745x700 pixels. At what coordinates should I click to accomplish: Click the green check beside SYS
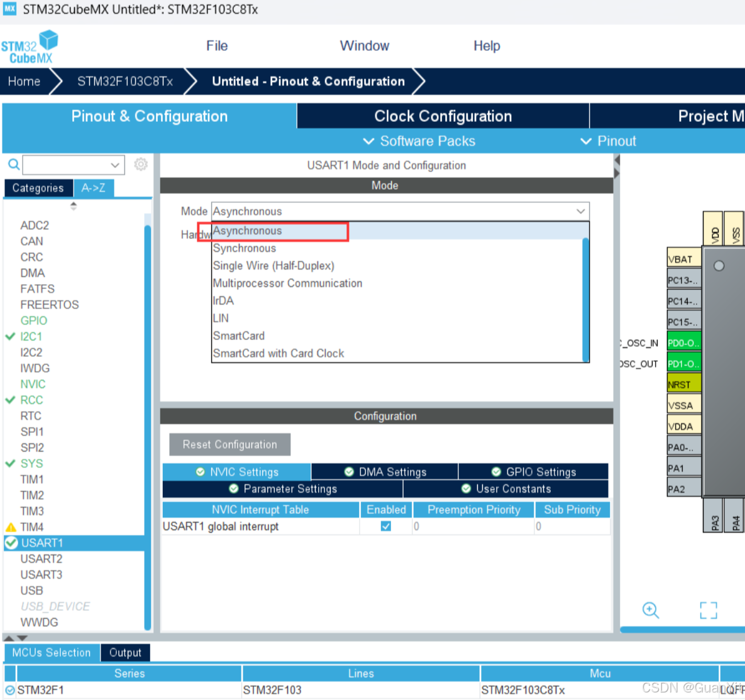pyautogui.click(x=11, y=463)
